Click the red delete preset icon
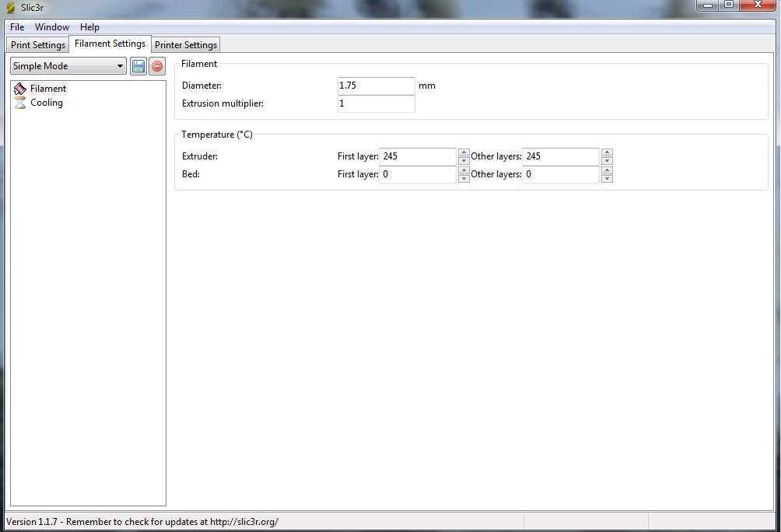Screen dimensions: 781x532 click(157, 66)
